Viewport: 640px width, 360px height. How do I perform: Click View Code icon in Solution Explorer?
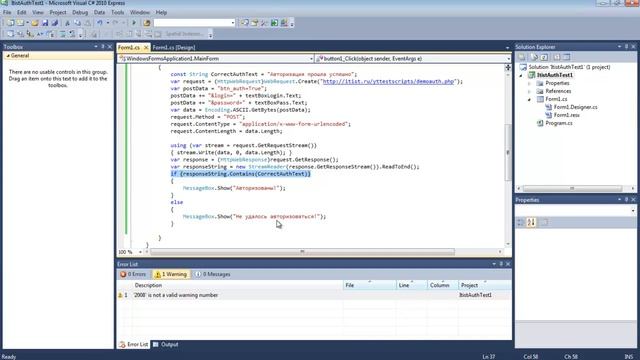click(557, 57)
